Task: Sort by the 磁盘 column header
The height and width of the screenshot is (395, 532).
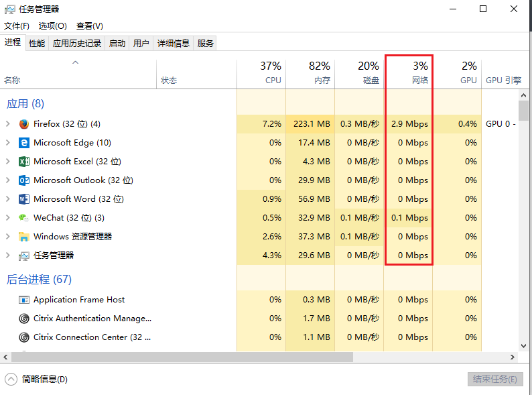Action: pyautogui.click(x=359, y=74)
